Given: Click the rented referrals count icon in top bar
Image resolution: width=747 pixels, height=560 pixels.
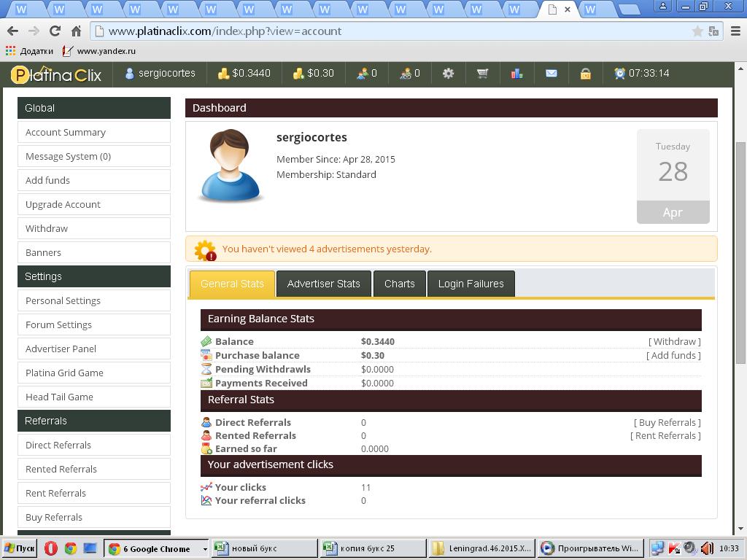Looking at the screenshot, I should click(406, 74).
